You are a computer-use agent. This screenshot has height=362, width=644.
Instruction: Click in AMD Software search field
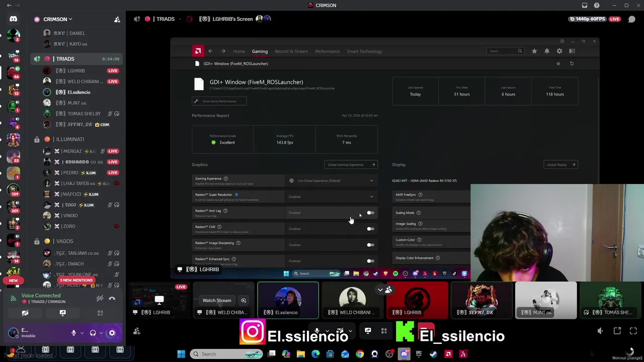pos(505,51)
